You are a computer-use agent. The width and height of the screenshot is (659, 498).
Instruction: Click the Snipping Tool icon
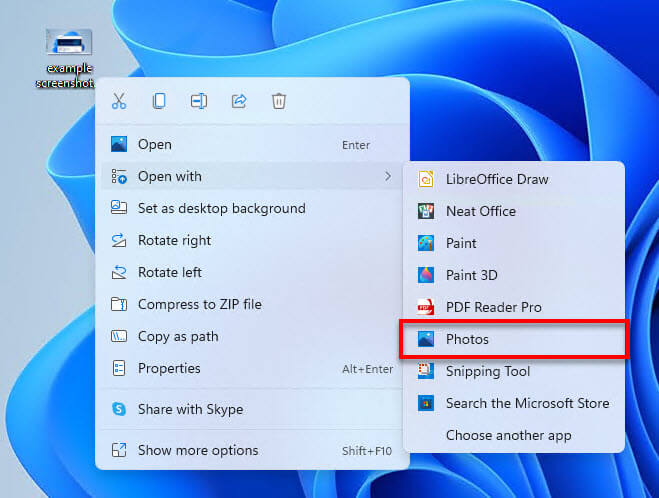click(x=426, y=372)
